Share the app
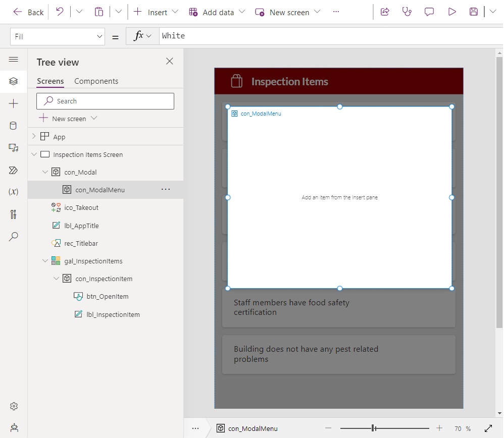This screenshot has height=438, width=504. (x=385, y=12)
